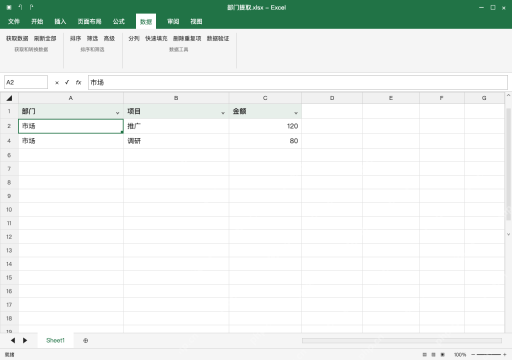This screenshot has width=512, height=360.
Task: Switch to Normal view in status bar
Action: tap(424, 355)
